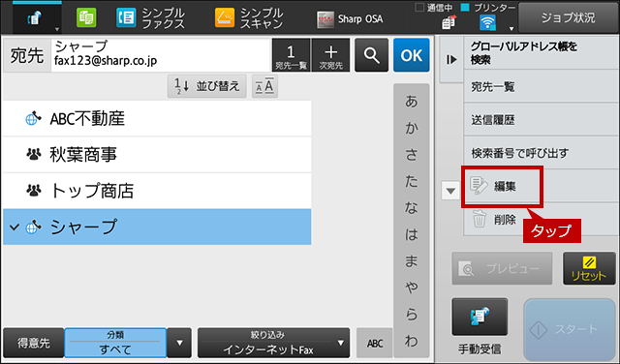Confirm with the blue OK button
Image resolution: width=620 pixels, height=364 pixels.
pos(412,55)
